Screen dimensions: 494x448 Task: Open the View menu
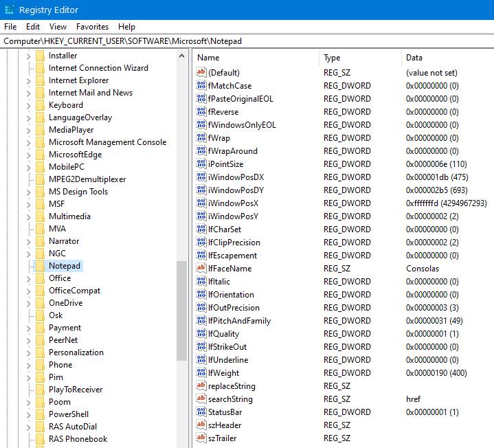click(x=58, y=27)
